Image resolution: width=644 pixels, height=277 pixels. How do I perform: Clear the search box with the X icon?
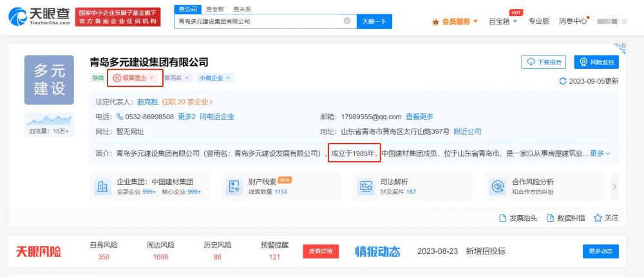click(347, 21)
